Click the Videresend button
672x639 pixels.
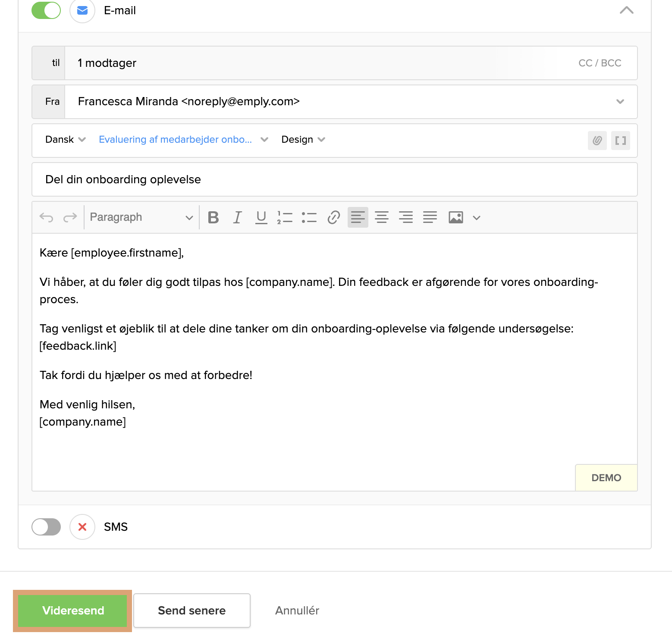(73, 611)
